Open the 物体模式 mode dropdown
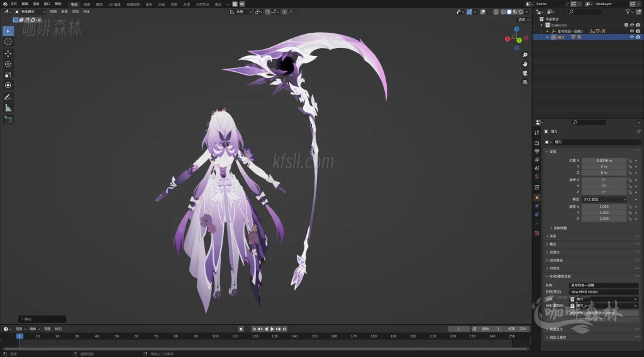The height and width of the screenshot is (357, 644). (x=30, y=12)
